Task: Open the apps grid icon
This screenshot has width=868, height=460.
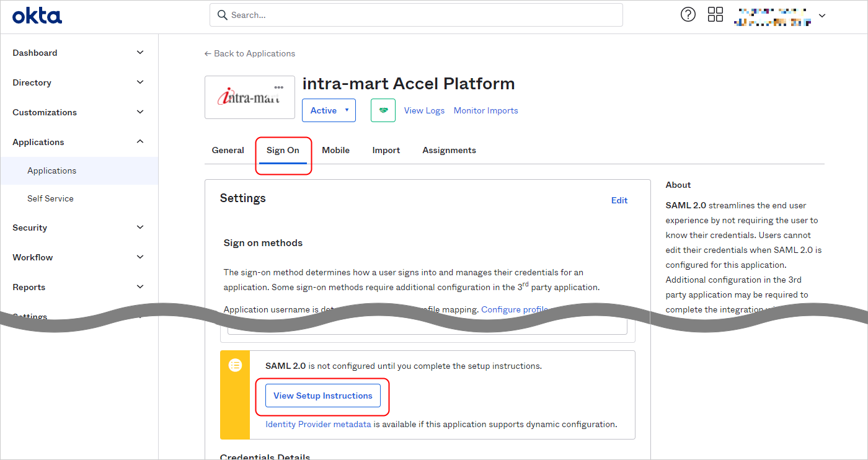Action: (x=715, y=15)
